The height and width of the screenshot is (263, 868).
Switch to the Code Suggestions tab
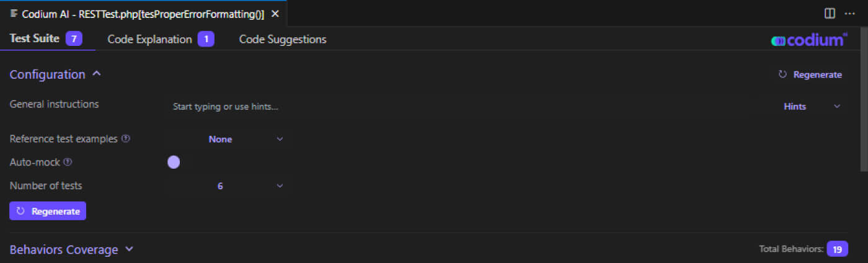(x=283, y=39)
